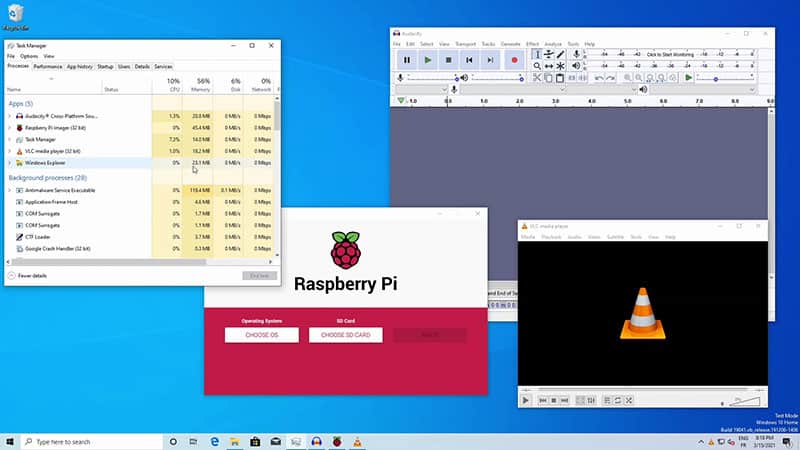The width and height of the screenshot is (800, 450).
Task: Click Audacity red Record button
Action: pyautogui.click(x=514, y=60)
